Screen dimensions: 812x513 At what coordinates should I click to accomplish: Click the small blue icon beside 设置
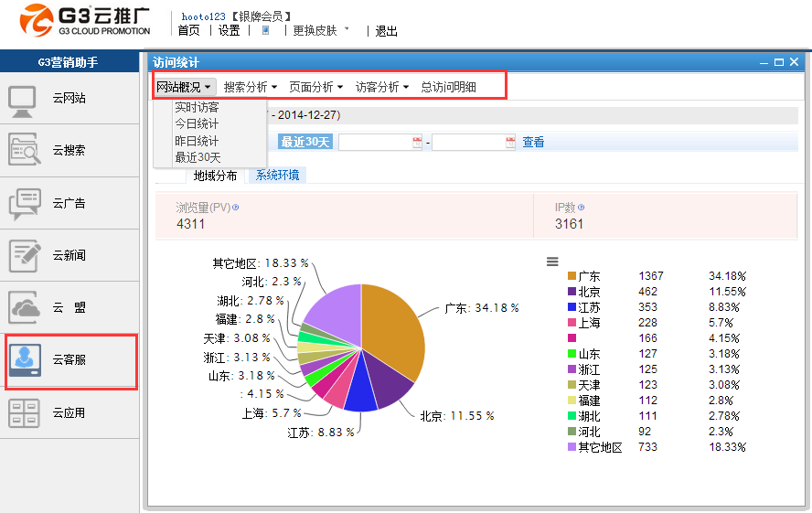pos(266,30)
